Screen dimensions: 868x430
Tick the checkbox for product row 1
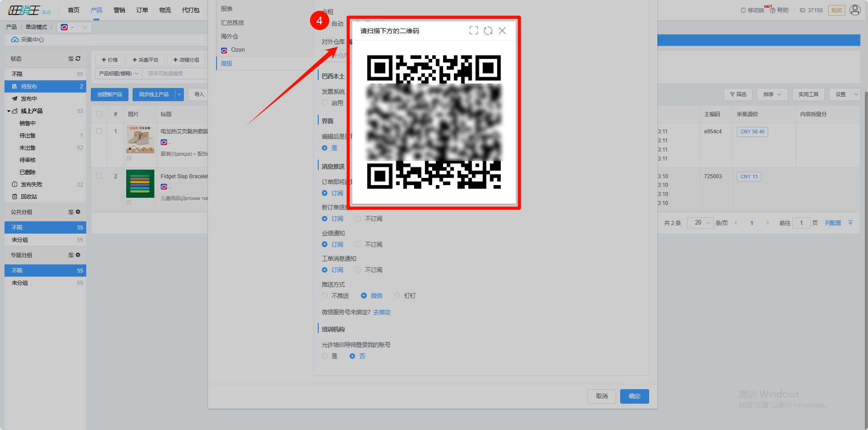tap(99, 131)
